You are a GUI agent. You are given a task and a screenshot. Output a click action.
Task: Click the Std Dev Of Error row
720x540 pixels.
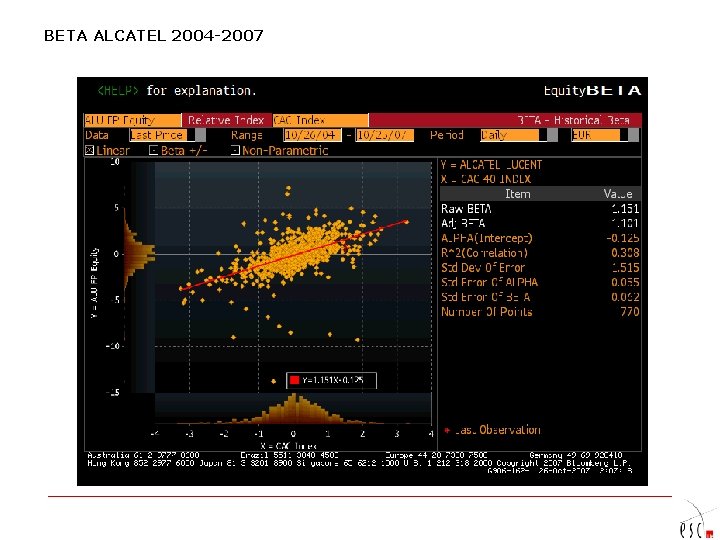(540, 268)
